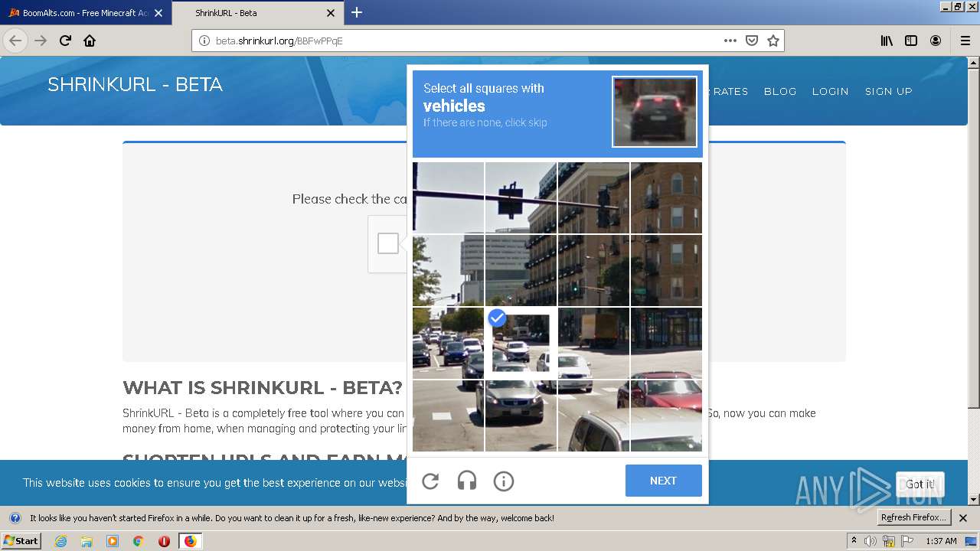Image resolution: width=980 pixels, height=551 pixels.
Task: Switch to the Firefox taskbar button
Action: pyautogui.click(x=191, y=541)
